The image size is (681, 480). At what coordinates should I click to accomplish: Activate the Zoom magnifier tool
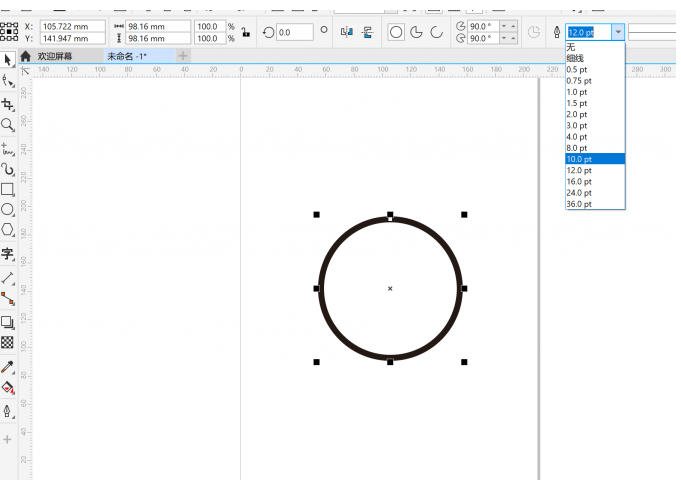[x=8, y=125]
